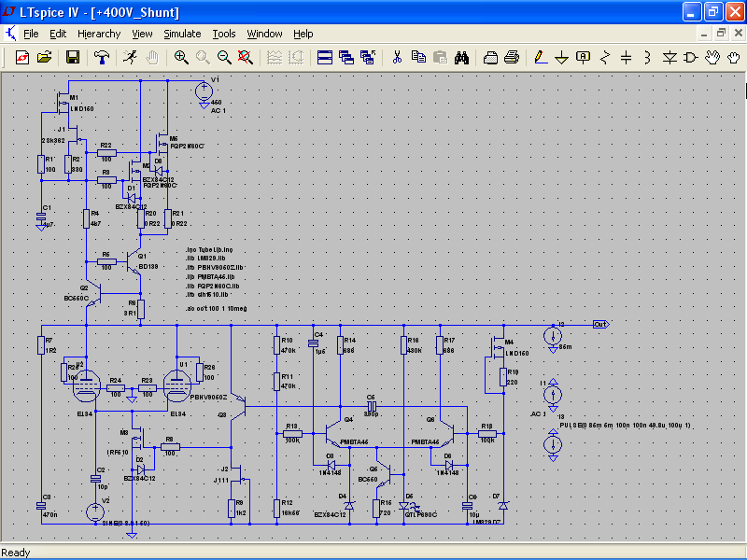Click the autorange plot icon
This screenshot has height=560, width=747.
tap(275, 58)
